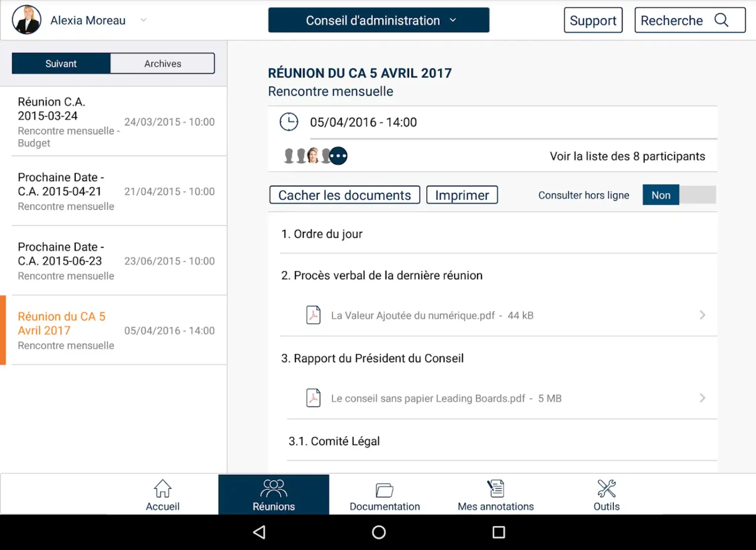Click Imprimer print button
Viewport: 756px width, 550px height.
coord(461,195)
